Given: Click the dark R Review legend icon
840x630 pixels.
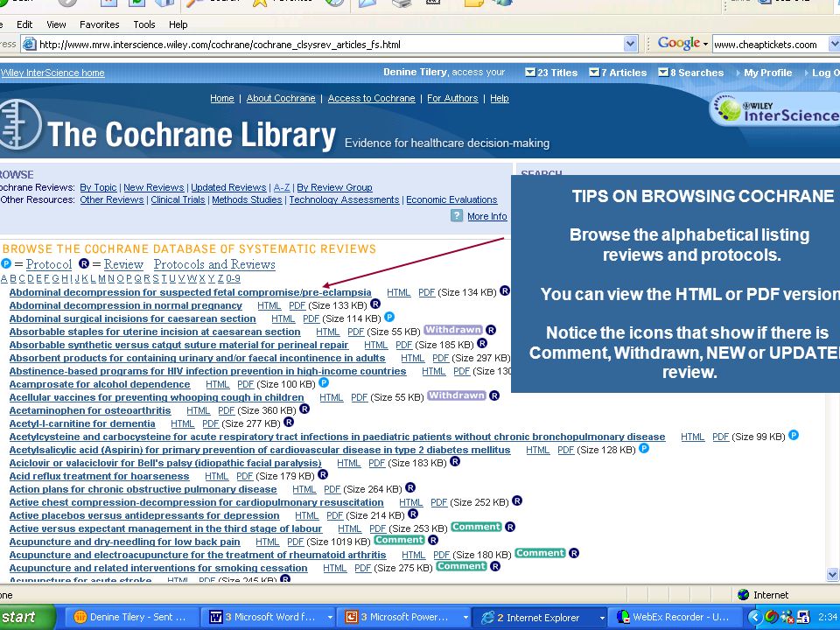Looking at the screenshot, I should [84, 263].
